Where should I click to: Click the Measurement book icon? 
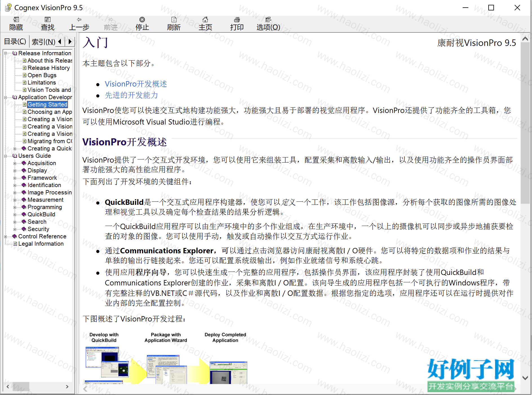(24, 200)
